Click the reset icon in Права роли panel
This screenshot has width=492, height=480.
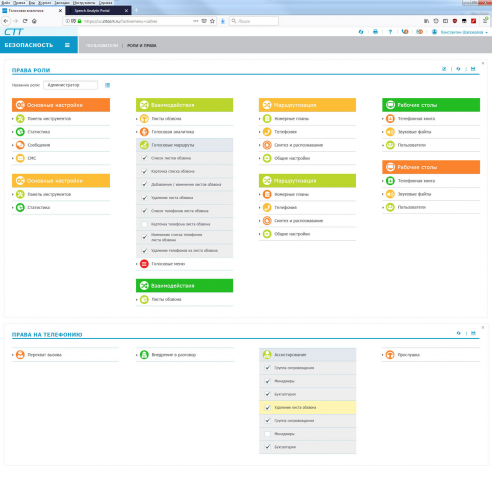pyautogui.click(x=458, y=69)
